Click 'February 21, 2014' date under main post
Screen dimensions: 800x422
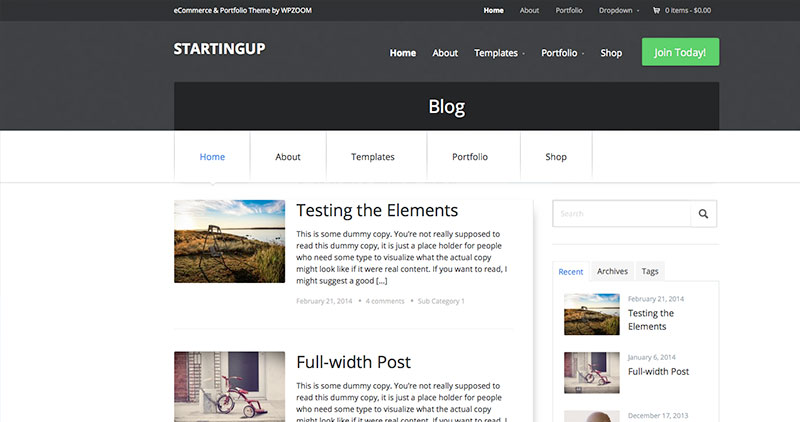tap(324, 301)
